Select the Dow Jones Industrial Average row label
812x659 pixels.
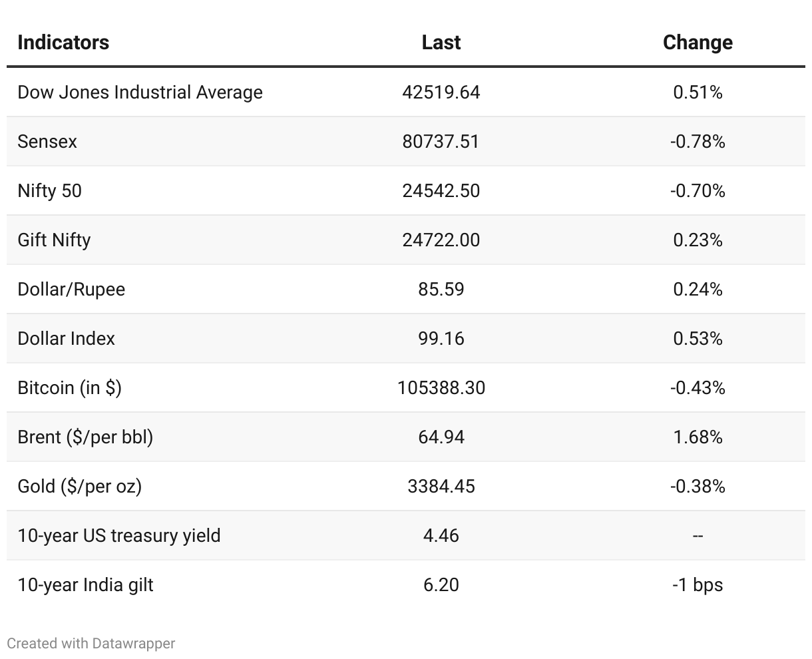coord(140,93)
